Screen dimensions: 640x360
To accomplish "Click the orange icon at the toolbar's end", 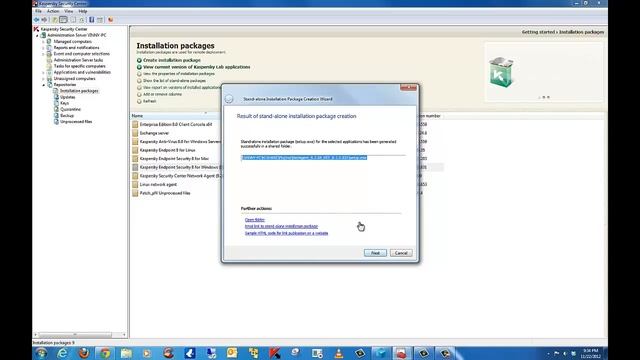I will tap(111, 20).
